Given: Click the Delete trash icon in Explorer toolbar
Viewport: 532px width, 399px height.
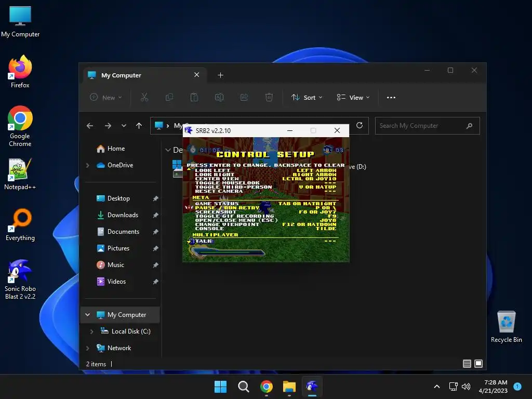Looking at the screenshot, I should pyautogui.click(x=269, y=97).
